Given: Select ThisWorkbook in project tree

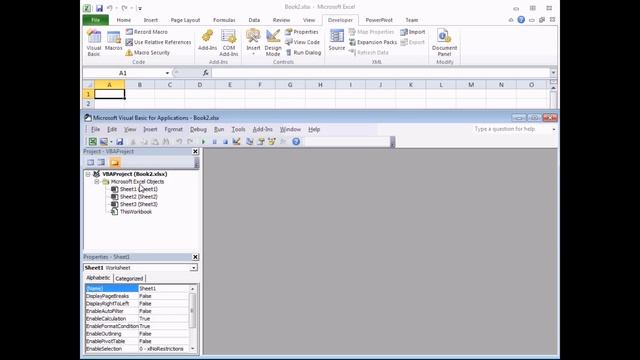Looking at the screenshot, I should click(136, 212).
